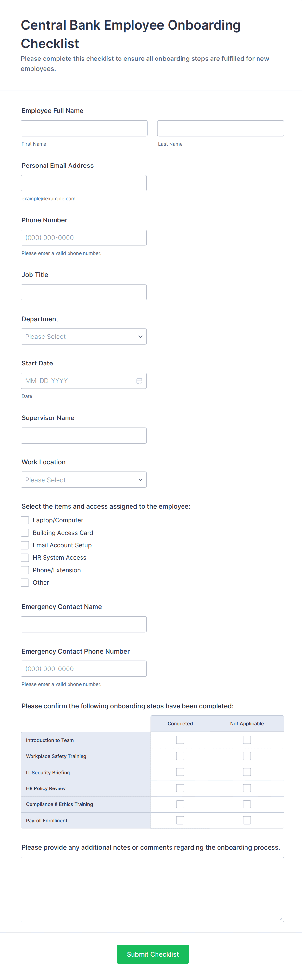Mark Introduction to Team as Completed
Viewport: 302px width, 980px height.
(x=180, y=740)
